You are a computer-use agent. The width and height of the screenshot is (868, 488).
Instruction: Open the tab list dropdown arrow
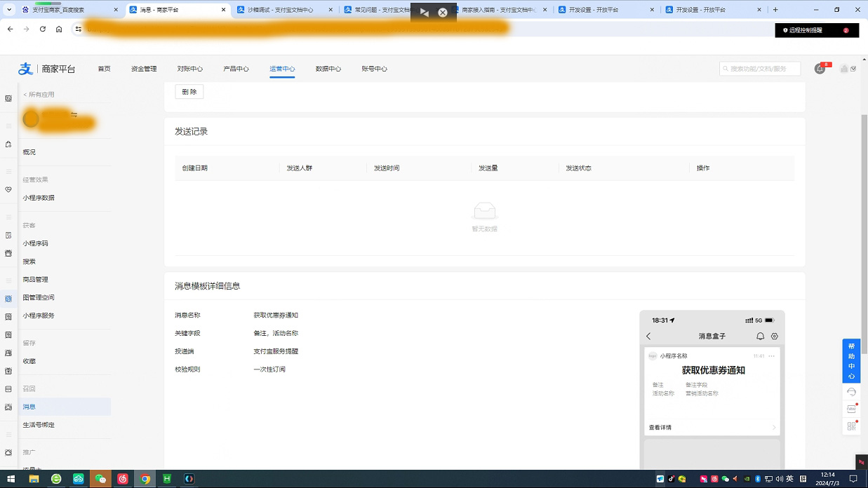(9, 10)
